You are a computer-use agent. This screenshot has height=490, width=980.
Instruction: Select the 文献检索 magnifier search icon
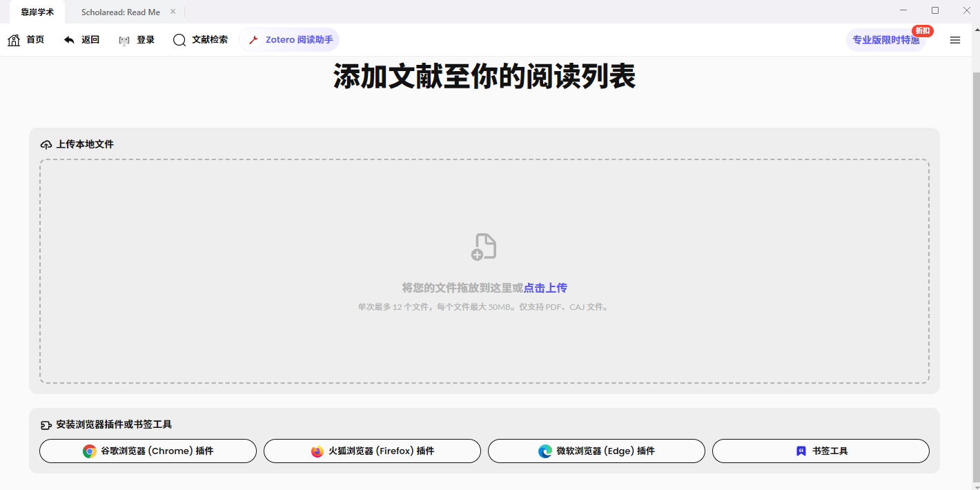coord(179,39)
